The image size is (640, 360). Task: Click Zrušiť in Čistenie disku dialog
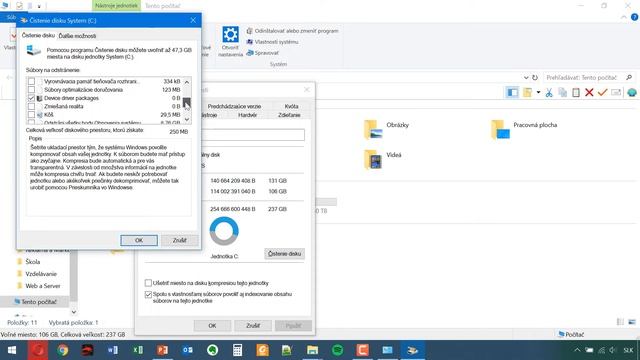click(180, 240)
